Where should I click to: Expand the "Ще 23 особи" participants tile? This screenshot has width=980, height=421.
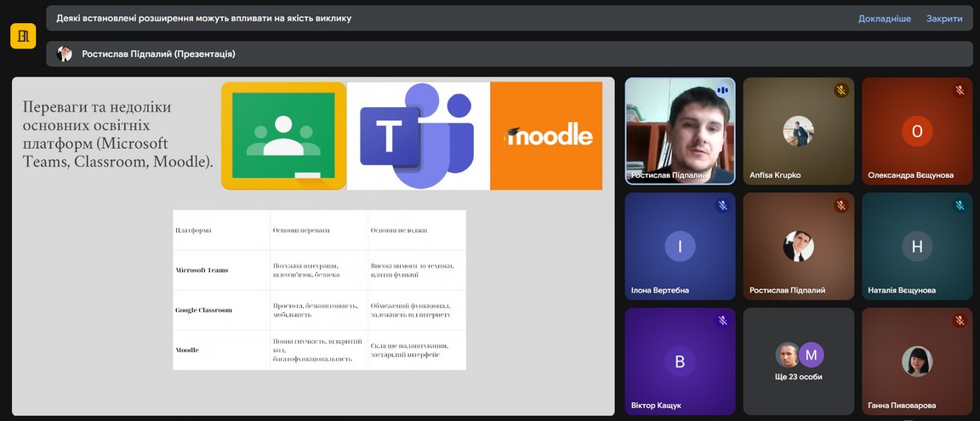tap(798, 361)
